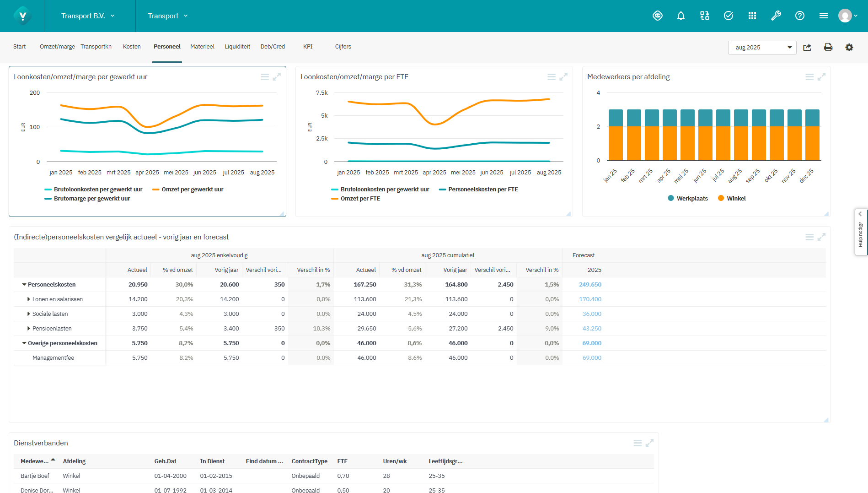868x493 pixels.
Task: Open dashboard settings gear
Action: click(x=849, y=47)
